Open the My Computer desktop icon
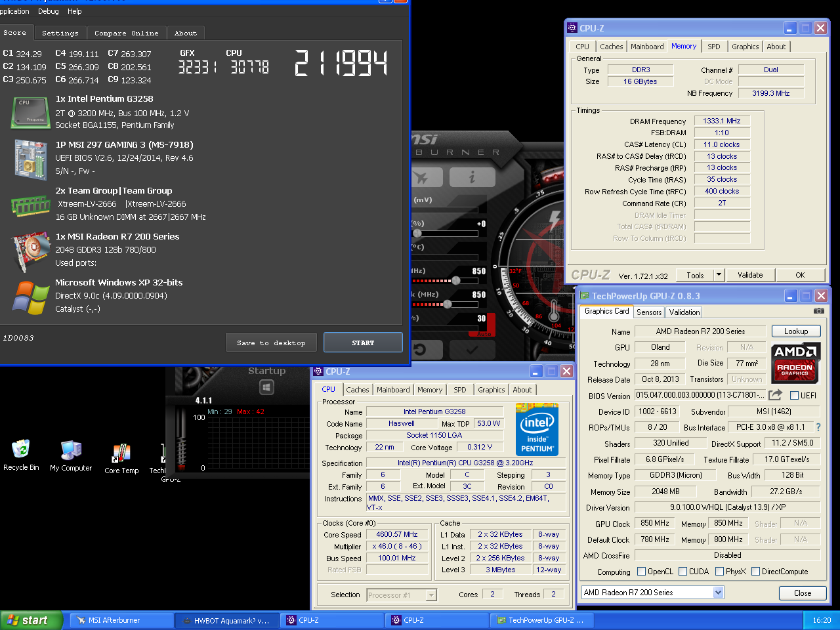 (71, 455)
